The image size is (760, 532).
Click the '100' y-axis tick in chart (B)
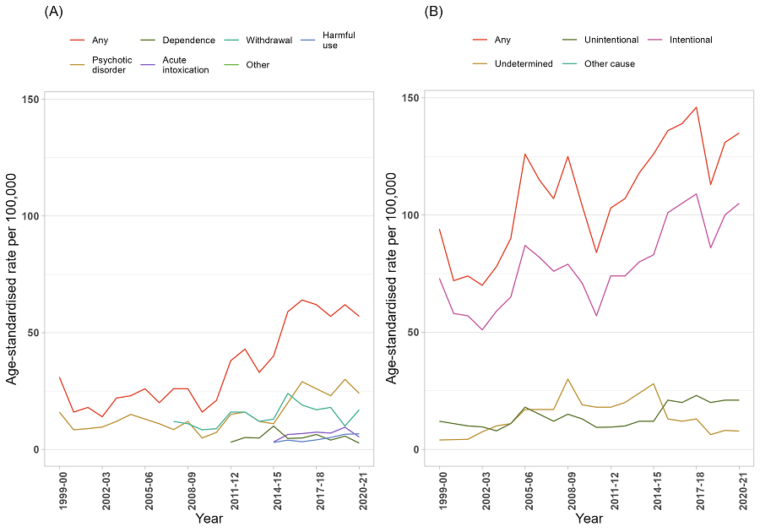coord(411,214)
